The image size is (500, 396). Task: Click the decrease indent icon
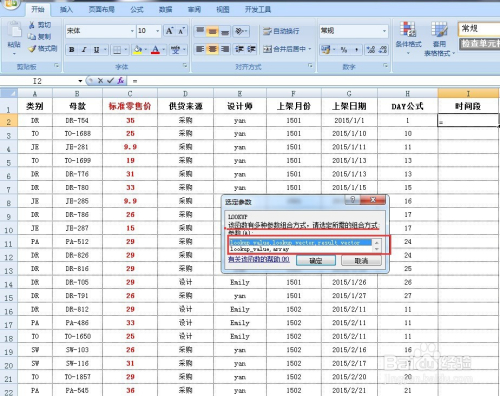[239, 49]
